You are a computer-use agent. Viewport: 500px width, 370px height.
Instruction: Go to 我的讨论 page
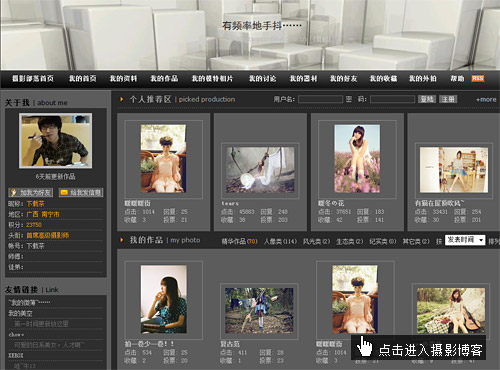coord(262,79)
